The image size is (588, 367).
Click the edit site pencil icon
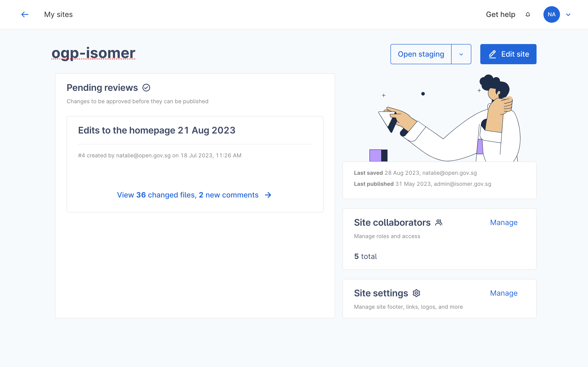coord(492,54)
